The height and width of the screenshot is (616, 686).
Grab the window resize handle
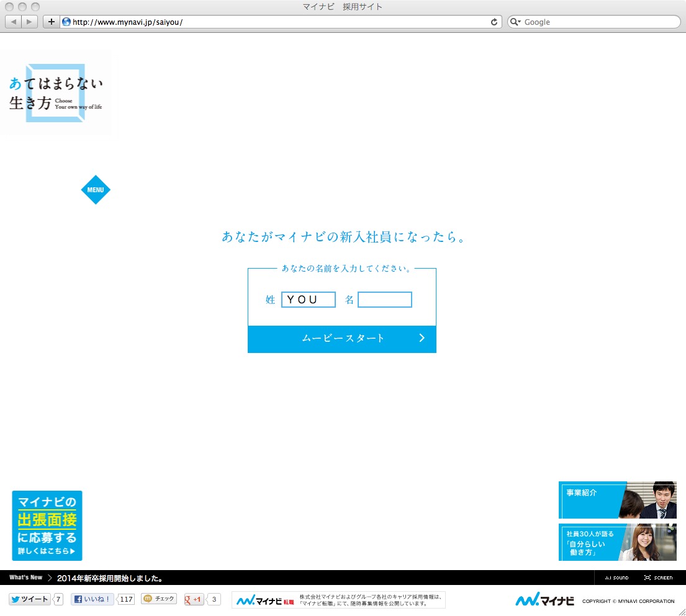click(x=682, y=612)
